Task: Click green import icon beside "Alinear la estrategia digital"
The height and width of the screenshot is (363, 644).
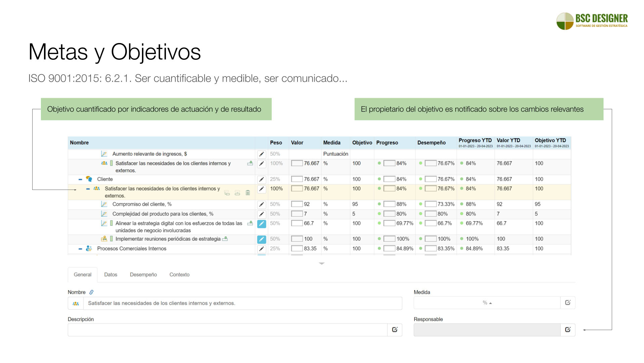Action: coord(250,223)
